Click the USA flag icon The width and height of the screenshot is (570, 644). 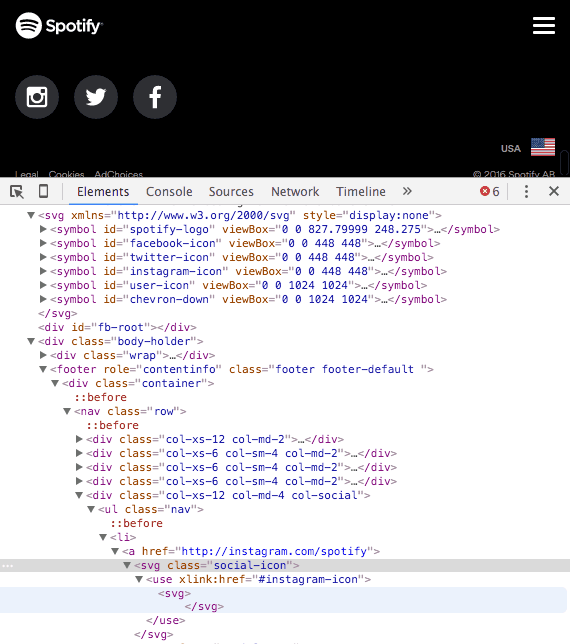[543, 147]
